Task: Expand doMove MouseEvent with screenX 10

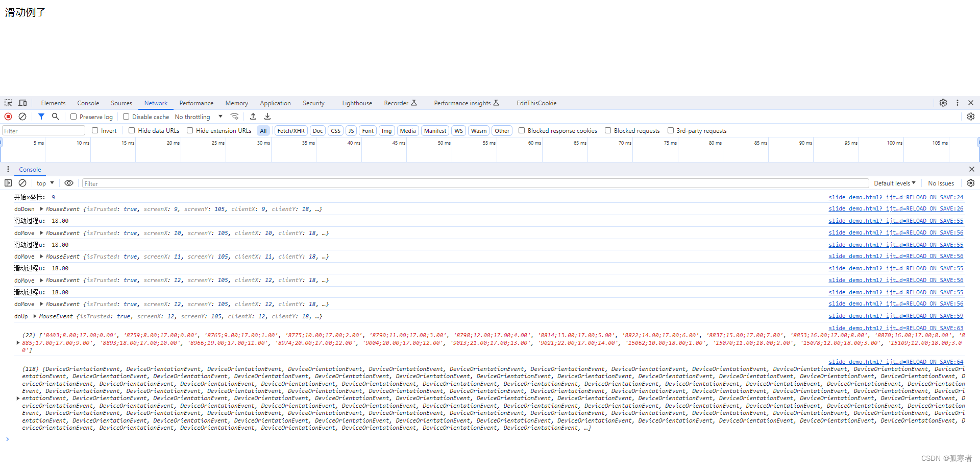Action: (x=42, y=233)
